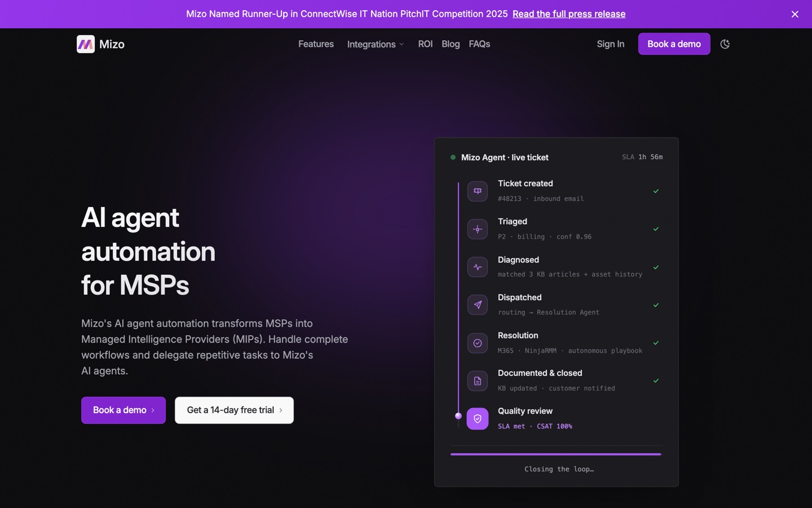Click the checkmark beside Triaged
The image size is (812, 508).
pos(656,229)
